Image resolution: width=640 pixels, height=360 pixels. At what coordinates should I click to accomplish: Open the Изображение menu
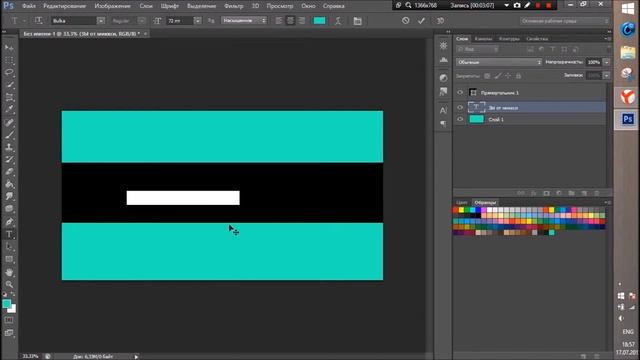point(112,6)
